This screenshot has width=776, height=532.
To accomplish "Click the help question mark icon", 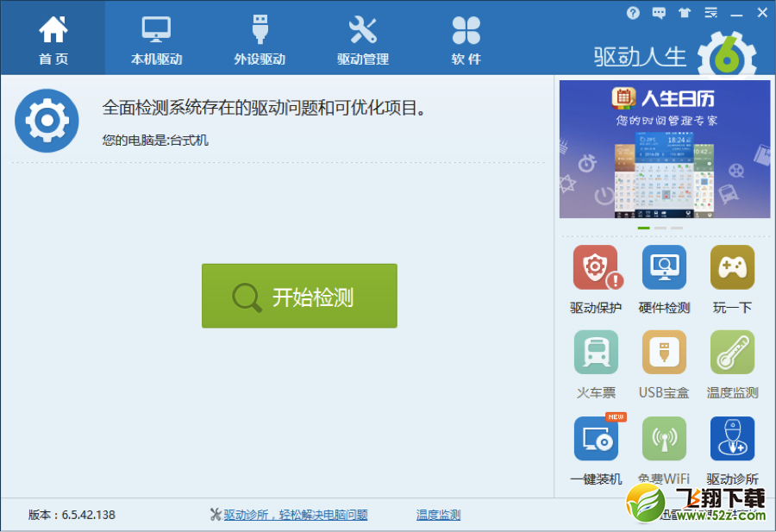I will (x=633, y=13).
